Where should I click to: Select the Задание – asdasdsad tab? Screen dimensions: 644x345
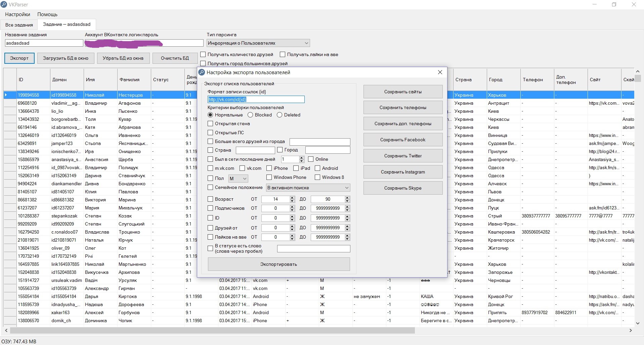click(x=67, y=24)
